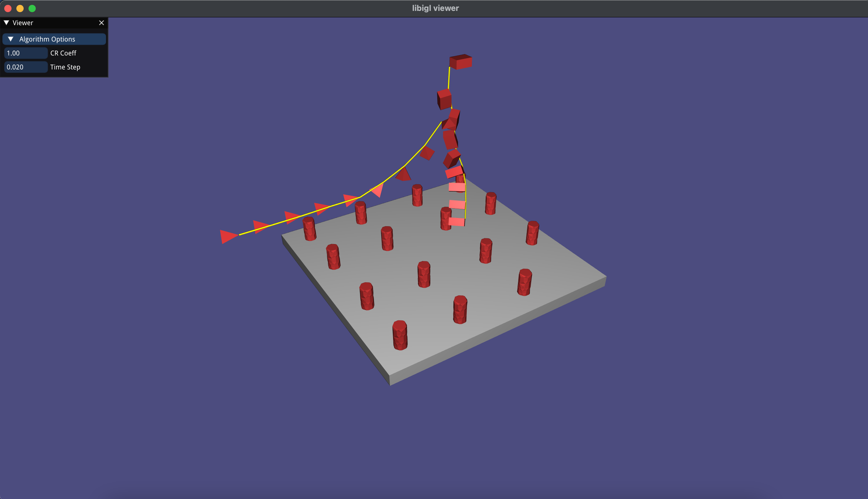Viewport: 868px width, 499px height.
Task: Collapse the Viewer panel using its triangle
Action: point(6,23)
